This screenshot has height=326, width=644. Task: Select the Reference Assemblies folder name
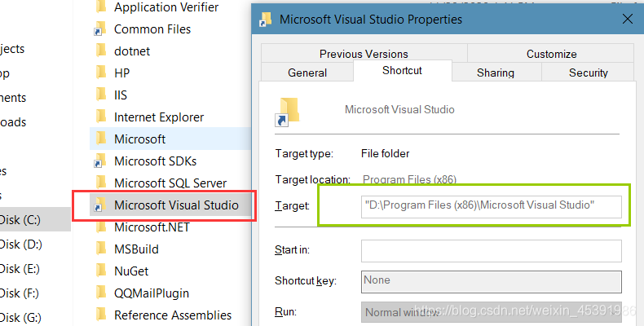[x=173, y=315]
